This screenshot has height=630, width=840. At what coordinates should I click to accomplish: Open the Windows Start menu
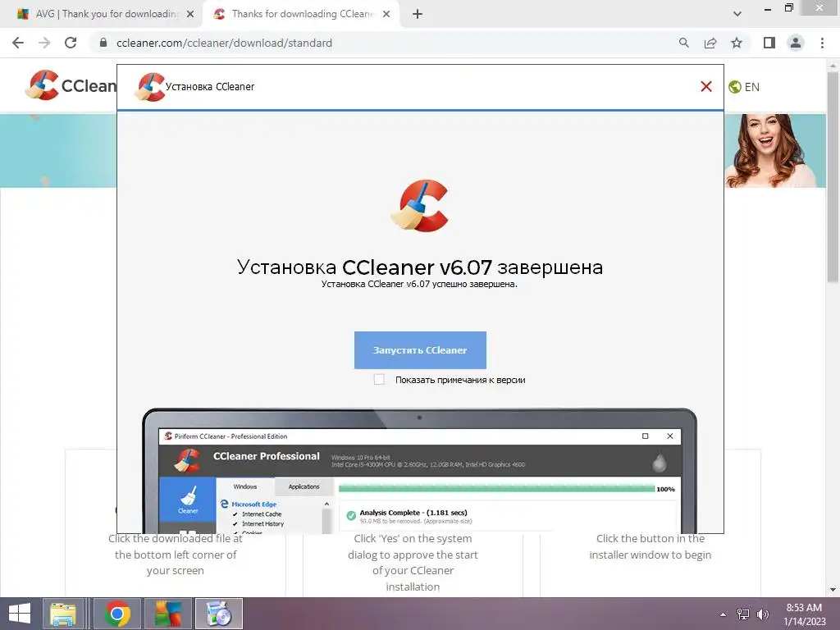pos(20,614)
